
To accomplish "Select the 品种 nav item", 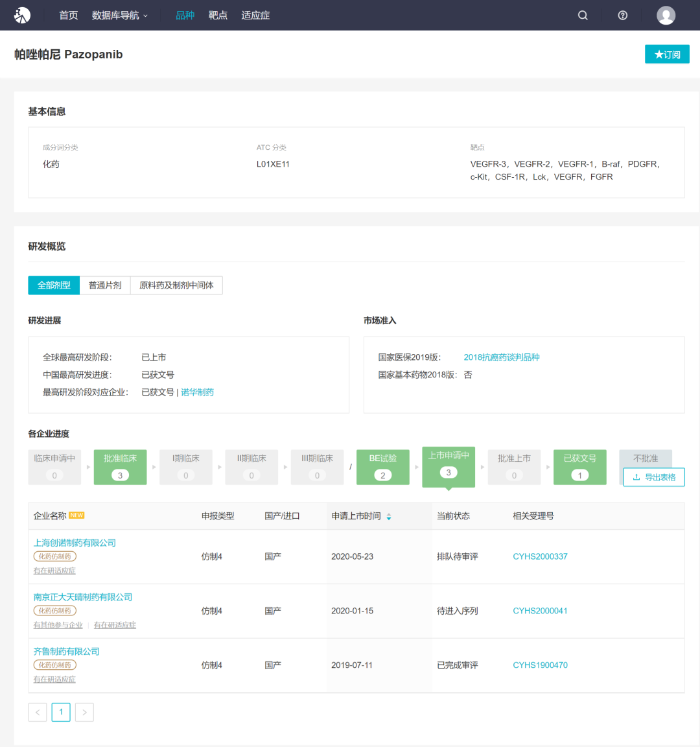I will click(x=185, y=16).
